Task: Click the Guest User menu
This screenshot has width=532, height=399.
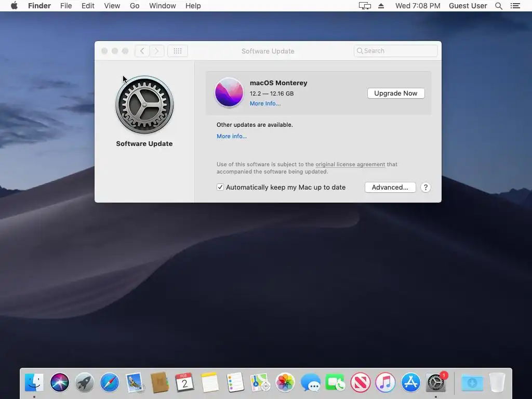Action: (x=468, y=6)
